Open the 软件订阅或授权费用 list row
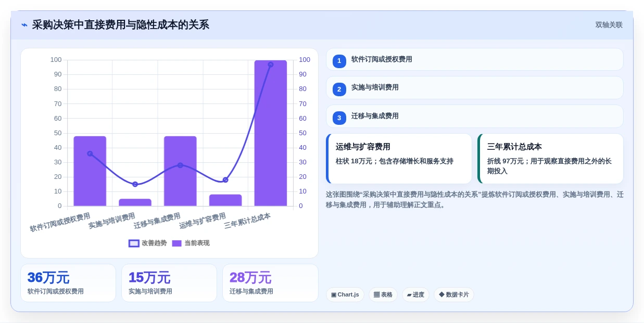The width and height of the screenshot is (644, 323). [x=474, y=59]
